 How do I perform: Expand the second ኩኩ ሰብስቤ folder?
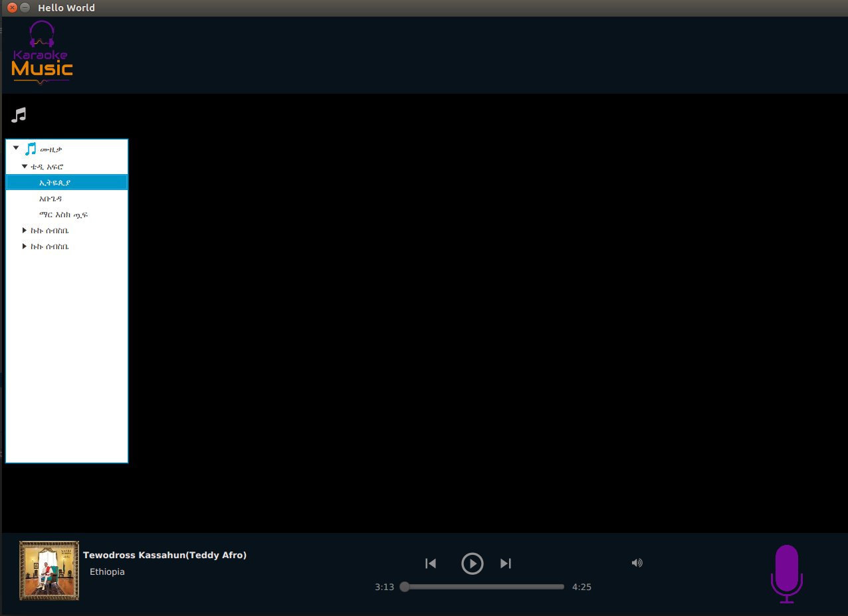[x=25, y=247]
